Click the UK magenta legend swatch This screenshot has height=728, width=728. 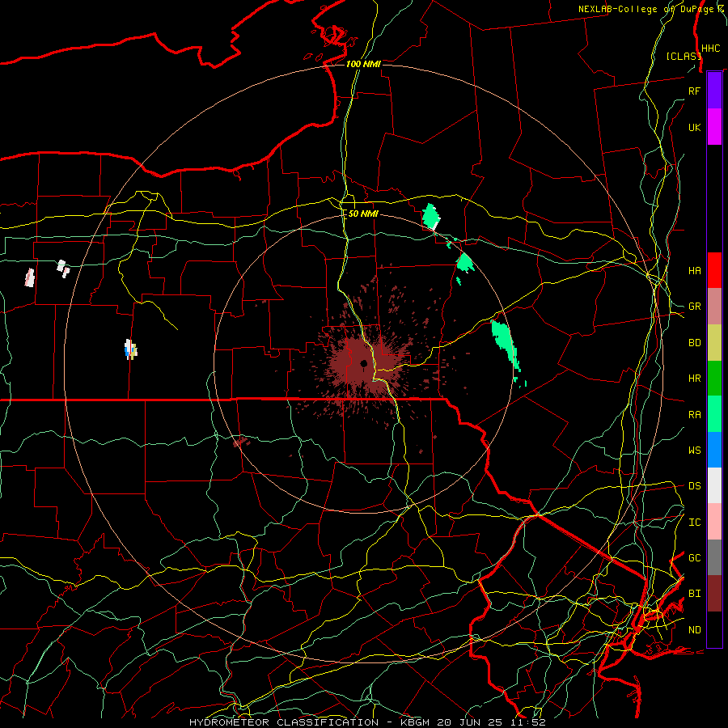point(714,127)
